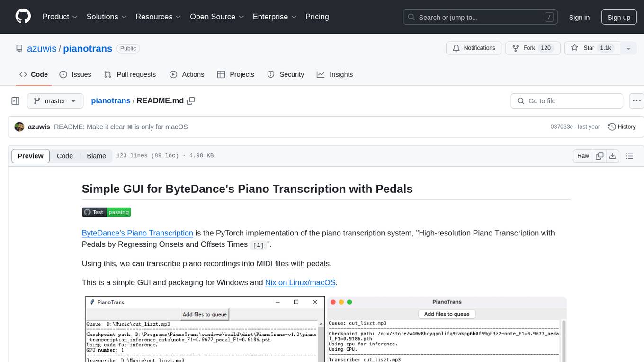Fork the repository
Screen dimensions: 644x362
click(x=533, y=48)
